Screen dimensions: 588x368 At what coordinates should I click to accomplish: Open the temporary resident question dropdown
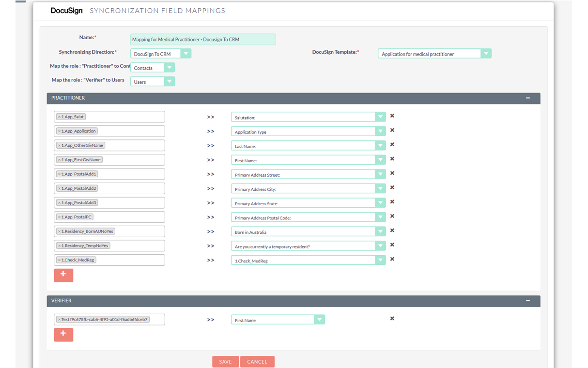pyautogui.click(x=309, y=246)
